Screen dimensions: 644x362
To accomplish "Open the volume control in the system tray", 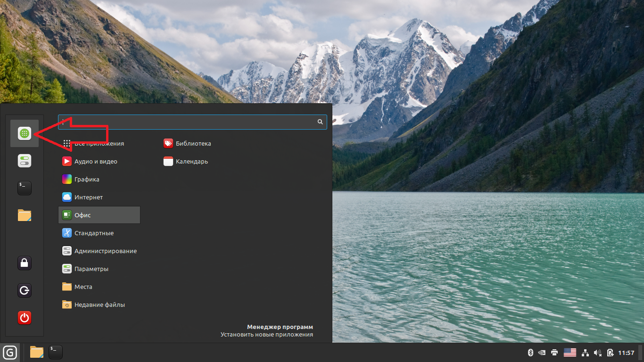I will (x=598, y=353).
